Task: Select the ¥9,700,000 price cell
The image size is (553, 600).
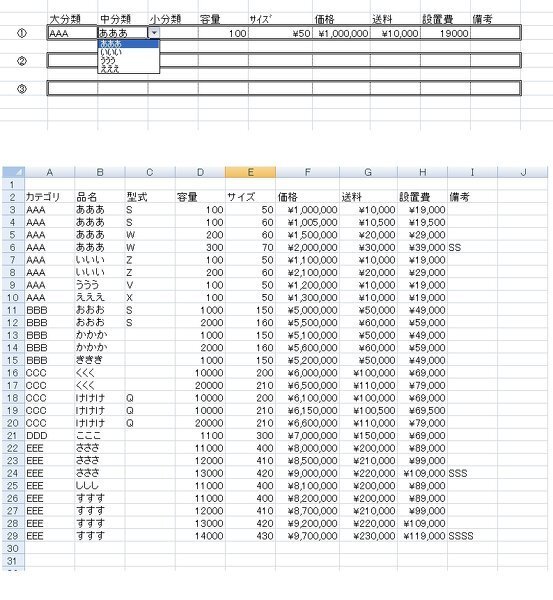Action: [x=307, y=536]
